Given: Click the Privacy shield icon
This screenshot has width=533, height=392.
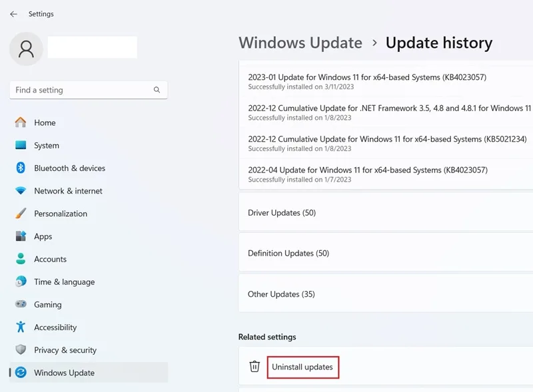Looking at the screenshot, I should (21, 349).
